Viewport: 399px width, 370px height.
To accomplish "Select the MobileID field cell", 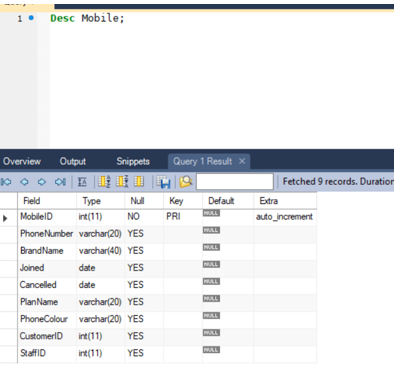I will (47, 217).
